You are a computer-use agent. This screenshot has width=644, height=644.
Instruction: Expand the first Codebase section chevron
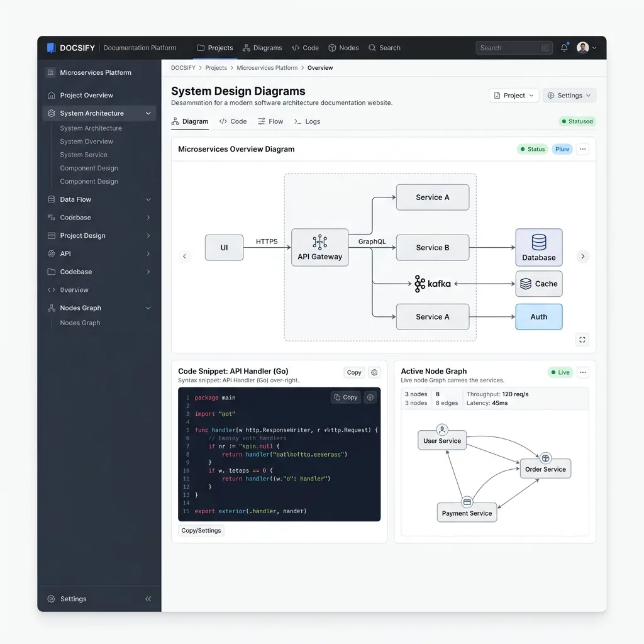click(148, 218)
